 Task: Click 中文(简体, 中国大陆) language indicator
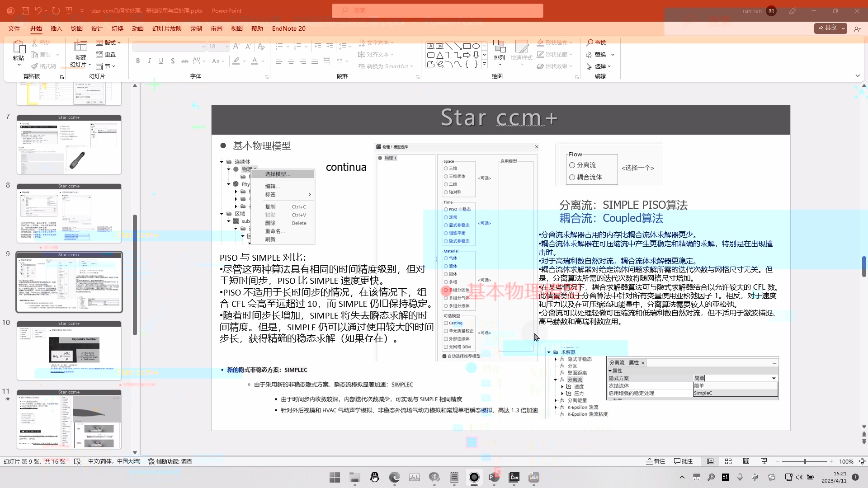click(x=114, y=461)
